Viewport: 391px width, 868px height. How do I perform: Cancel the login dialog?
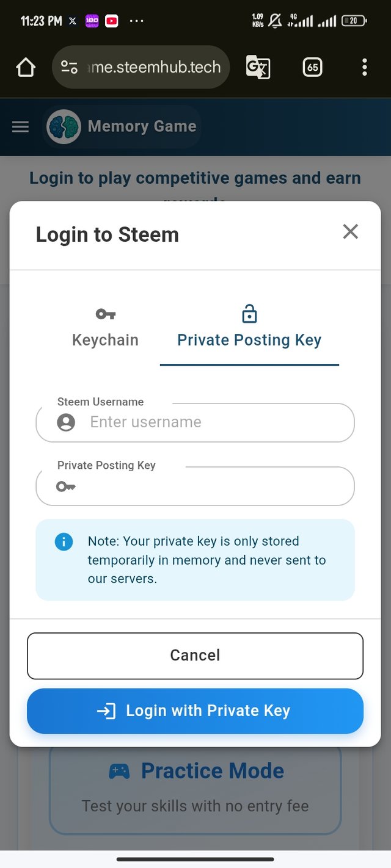tap(195, 656)
